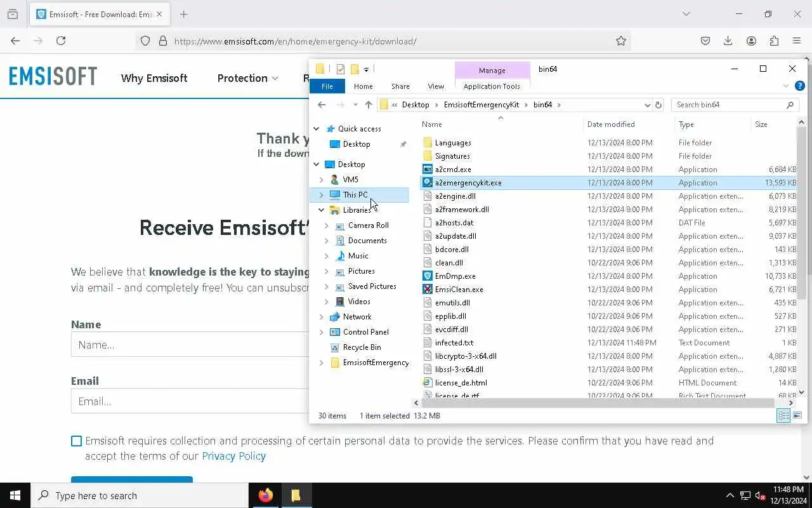Select the infected.txt file icon

tap(428, 342)
